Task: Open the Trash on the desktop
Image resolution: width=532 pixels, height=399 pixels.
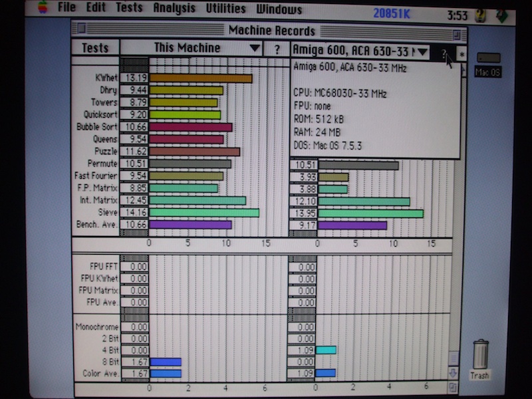Action: pyautogui.click(x=480, y=358)
